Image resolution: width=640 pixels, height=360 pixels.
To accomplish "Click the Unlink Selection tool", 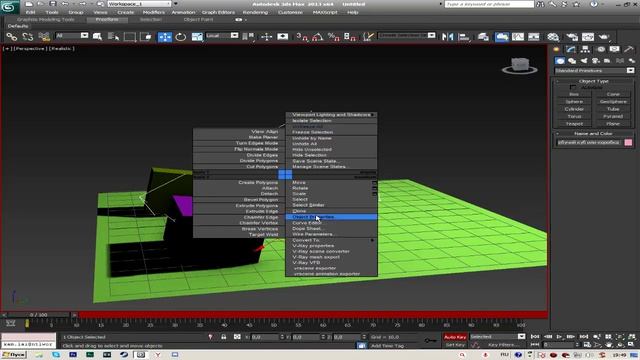I will [27, 37].
